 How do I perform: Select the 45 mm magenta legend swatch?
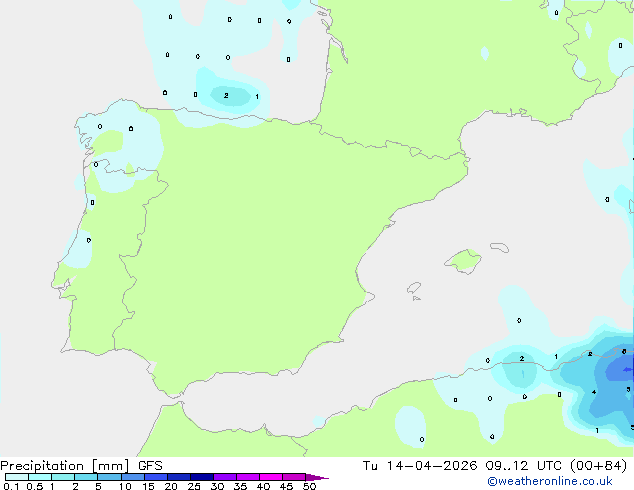(294, 477)
